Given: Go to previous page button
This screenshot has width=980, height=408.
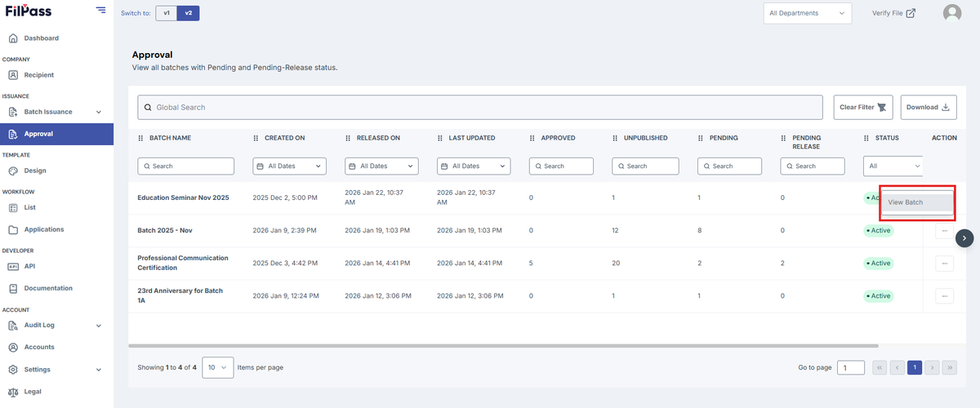Looking at the screenshot, I should (898, 368).
